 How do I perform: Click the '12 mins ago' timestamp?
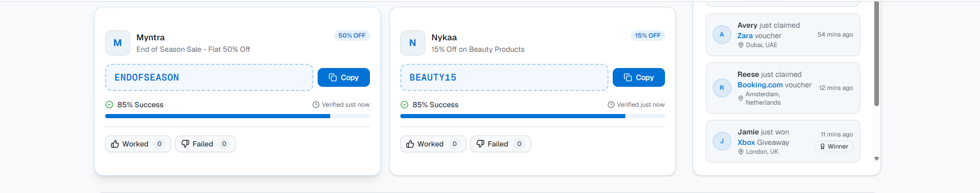click(836, 88)
